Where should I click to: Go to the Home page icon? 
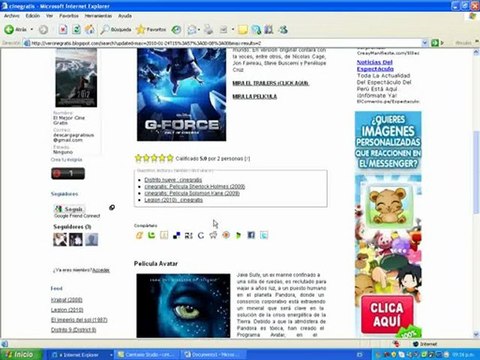pyautogui.click(x=90, y=30)
